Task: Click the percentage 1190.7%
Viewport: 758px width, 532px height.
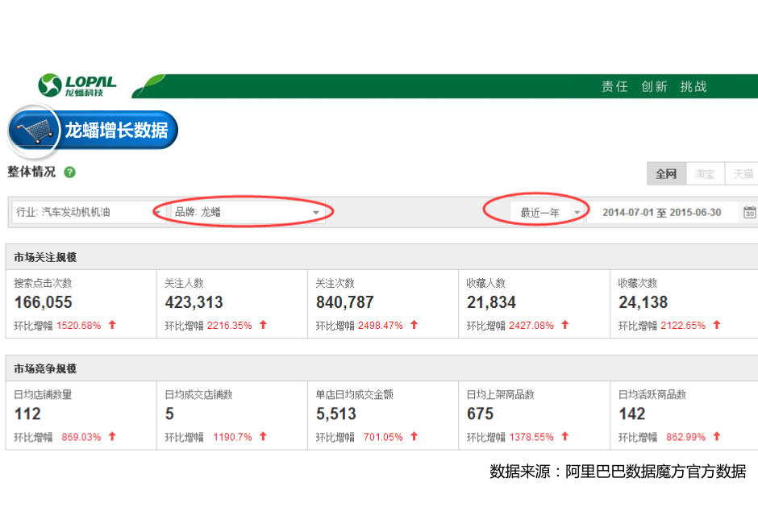Action: pyautogui.click(x=232, y=438)
